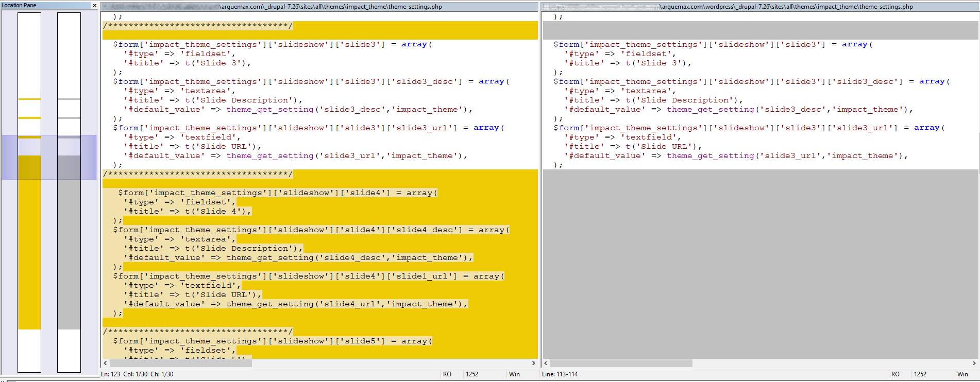980x382 pixels.
Task: Click theme_get_setting('slide3_url') line in left pane
Action: pyautogui.click(x=295, y=156)
